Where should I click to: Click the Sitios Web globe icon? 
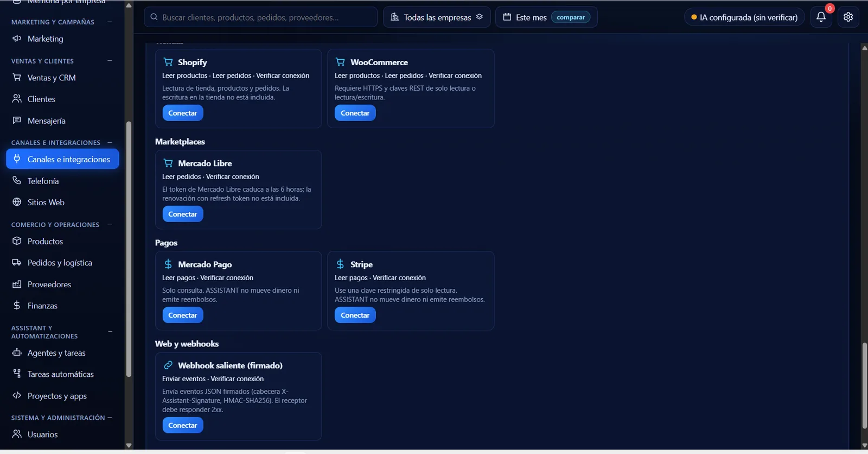pos(17,202)
